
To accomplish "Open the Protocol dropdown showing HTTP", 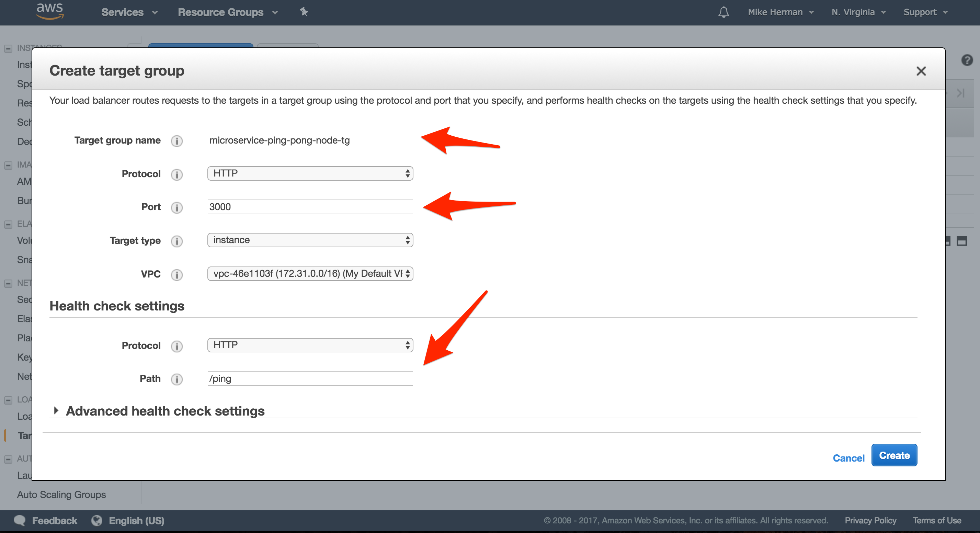I will 309,173.
